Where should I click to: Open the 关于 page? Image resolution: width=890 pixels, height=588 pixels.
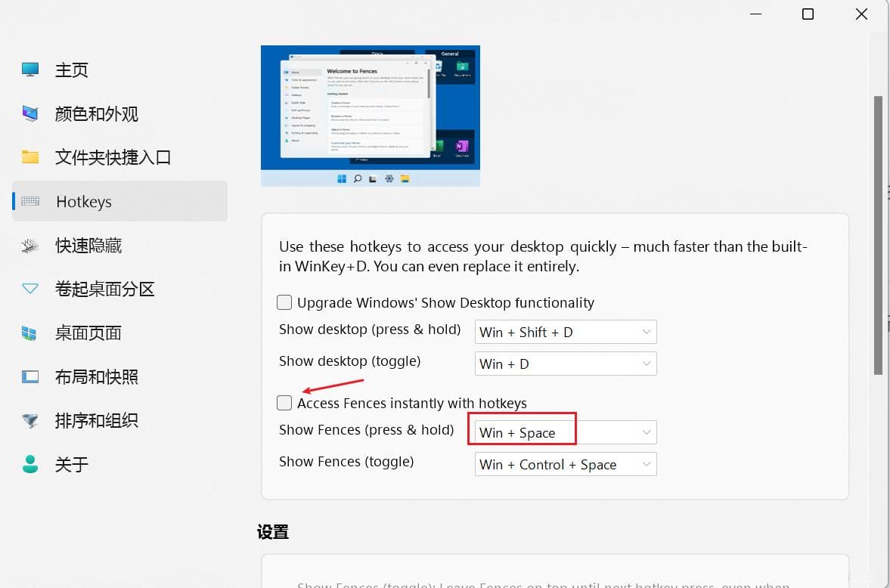[x=119, y=464]
